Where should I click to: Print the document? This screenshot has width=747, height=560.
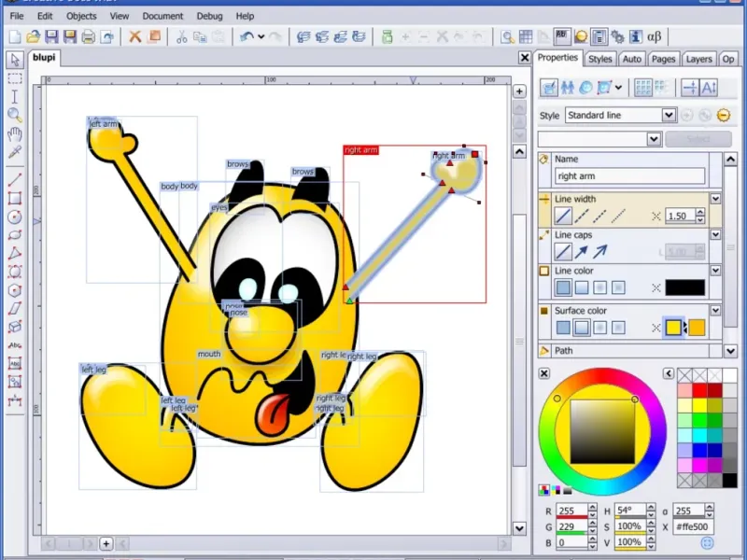88,36
